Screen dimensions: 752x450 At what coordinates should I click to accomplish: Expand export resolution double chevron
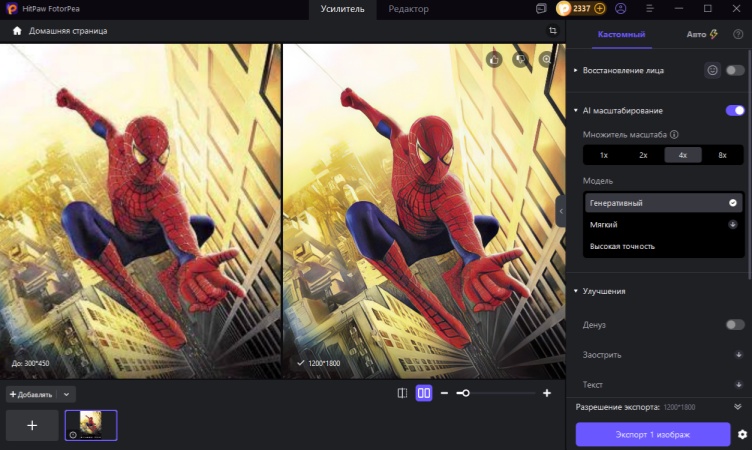738,407
